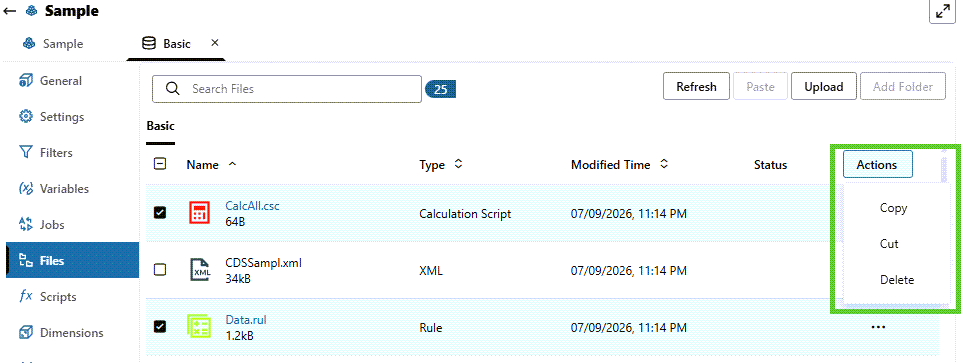The image size is (961, 363).
Task: Open the three-dot menu for Data.rul
Action: (878, 327)
